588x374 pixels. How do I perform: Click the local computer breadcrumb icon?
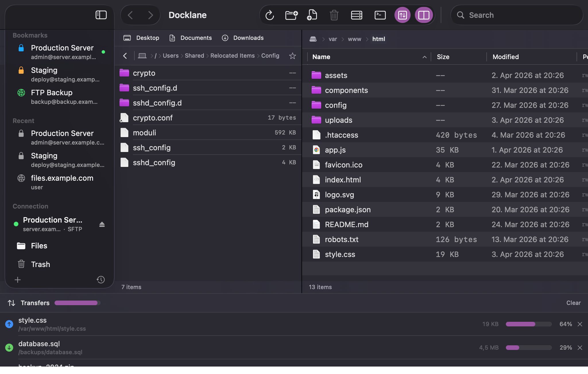point(142,56)
